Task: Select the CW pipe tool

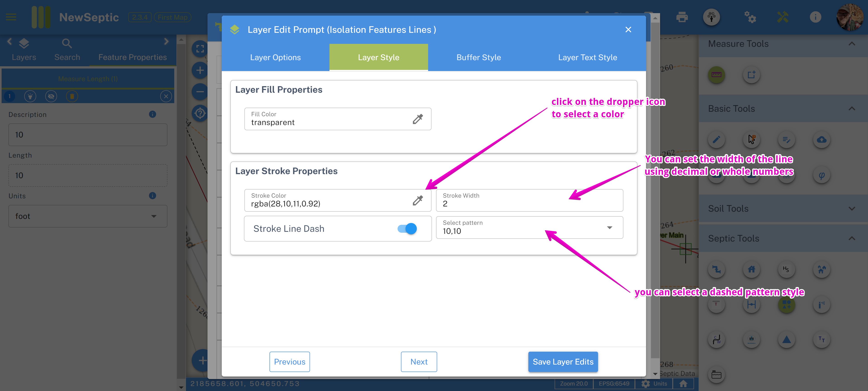Action: click(716, 339)
